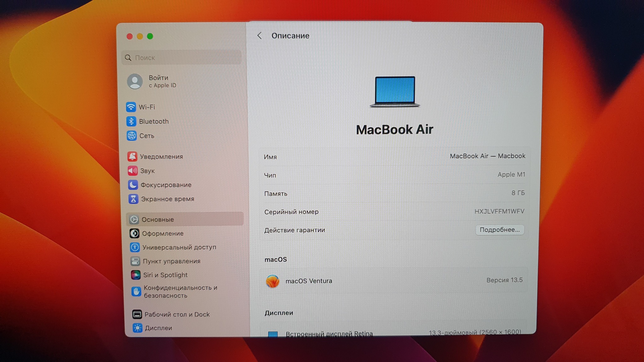Open Notifications (Уведомления) bell icon

(132, 156)
